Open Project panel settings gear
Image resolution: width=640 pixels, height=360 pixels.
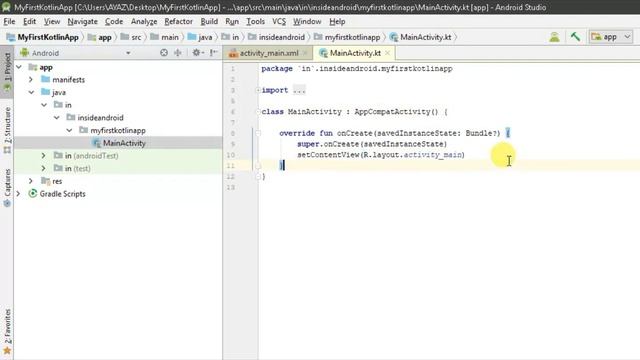198,53
